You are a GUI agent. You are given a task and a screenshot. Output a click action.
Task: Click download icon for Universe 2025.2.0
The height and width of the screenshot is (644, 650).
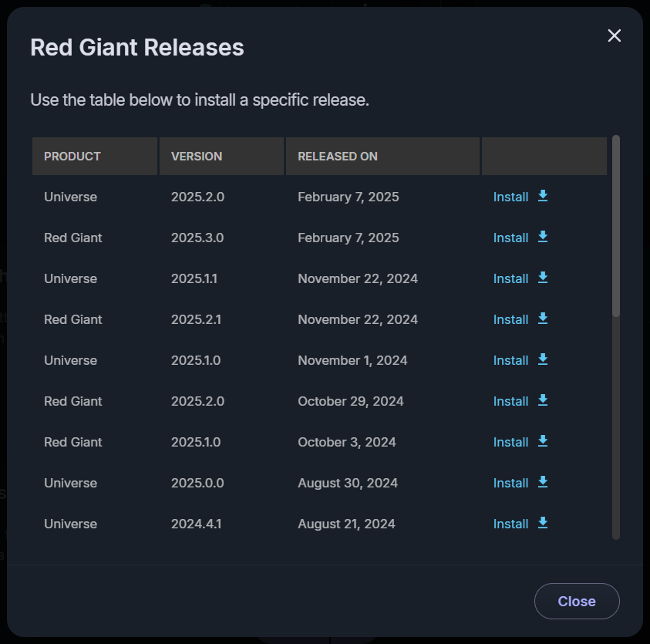(543, 196)
